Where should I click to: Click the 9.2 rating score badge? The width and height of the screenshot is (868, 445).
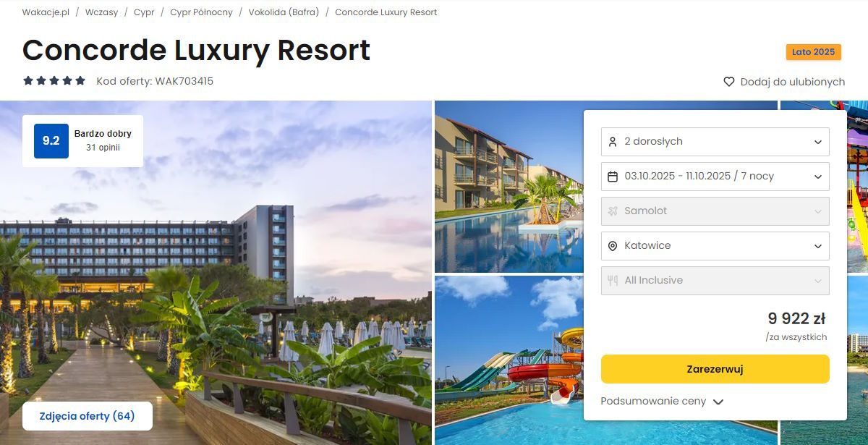[x=51, y=141]
